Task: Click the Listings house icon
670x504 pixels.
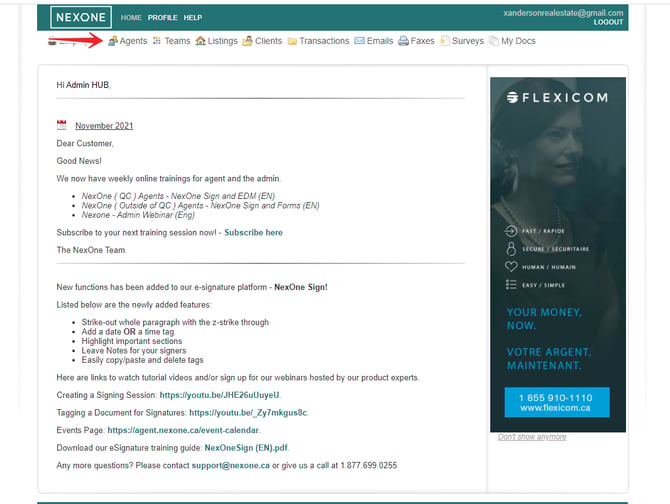Action: pyautogui.click(x=200, y=41)
